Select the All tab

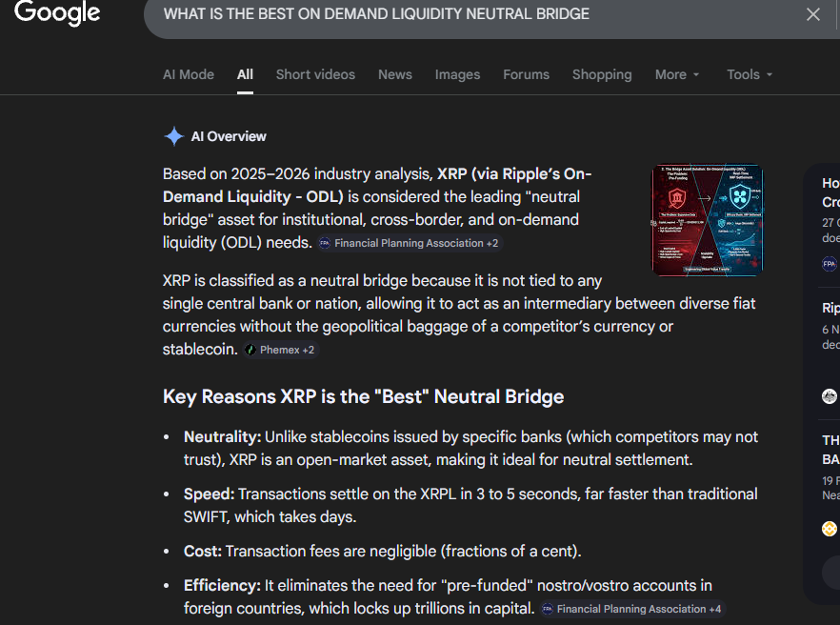click(x=245, y=74)
